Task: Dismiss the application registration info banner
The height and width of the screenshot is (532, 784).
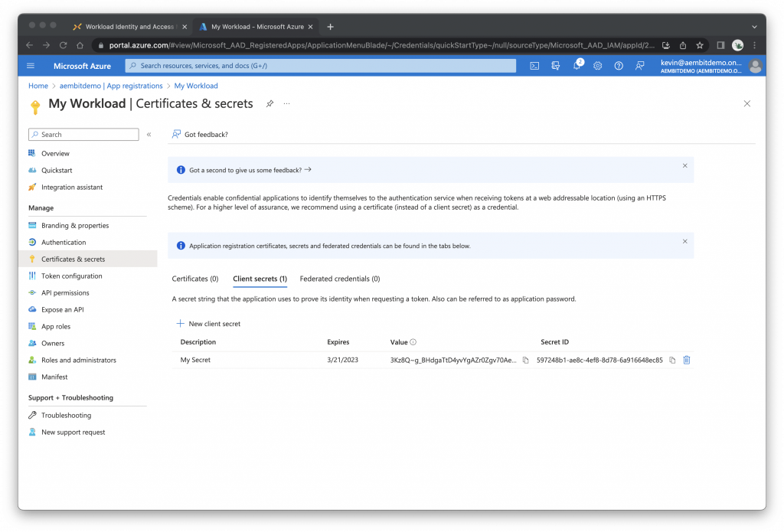Action: point(685,241)
